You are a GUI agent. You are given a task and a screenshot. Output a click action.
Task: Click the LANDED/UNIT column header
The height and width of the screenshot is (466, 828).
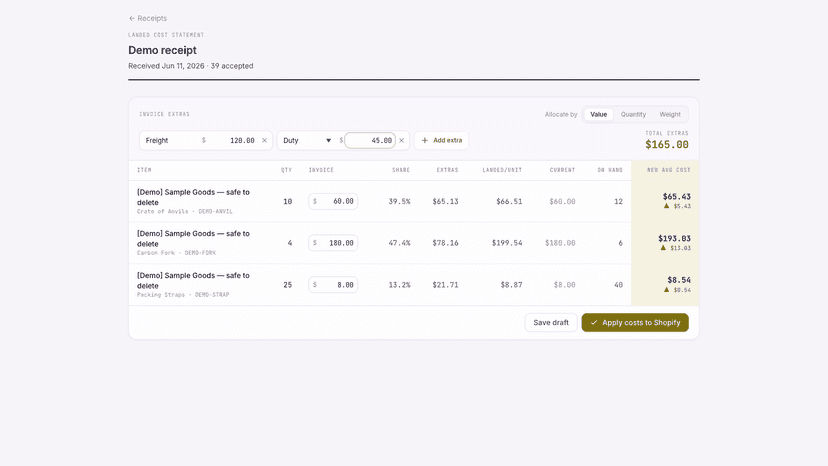[x=502, y=170]
